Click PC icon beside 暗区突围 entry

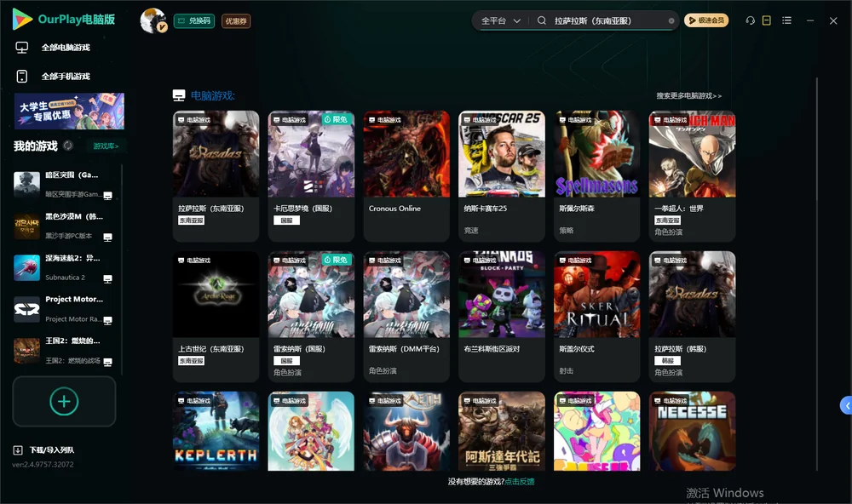click(107, 196)
